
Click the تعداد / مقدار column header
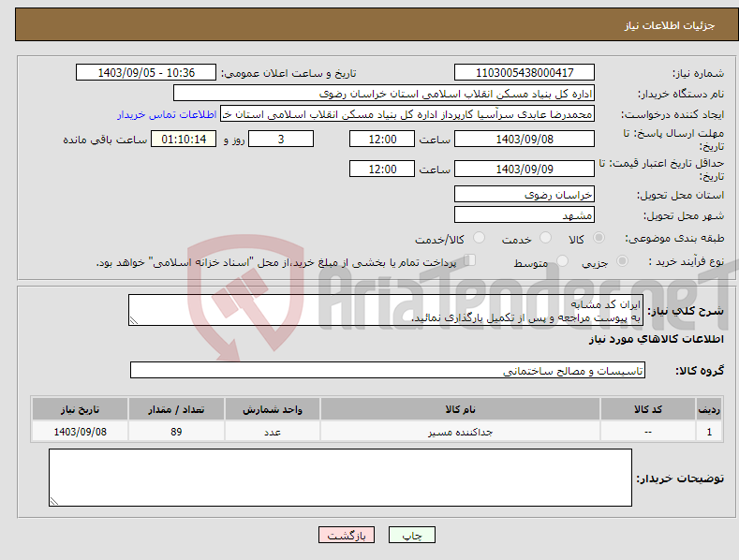click(176, 409)
